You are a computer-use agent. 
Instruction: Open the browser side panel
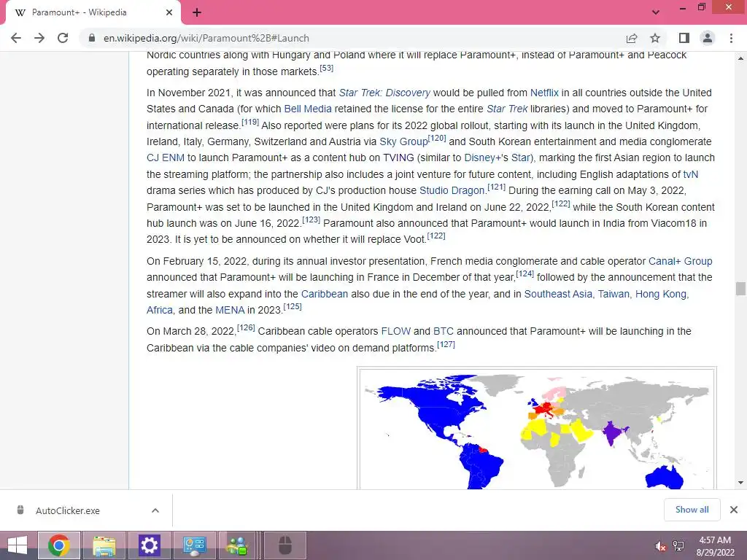pyautogui.click(x=684, y=38)
